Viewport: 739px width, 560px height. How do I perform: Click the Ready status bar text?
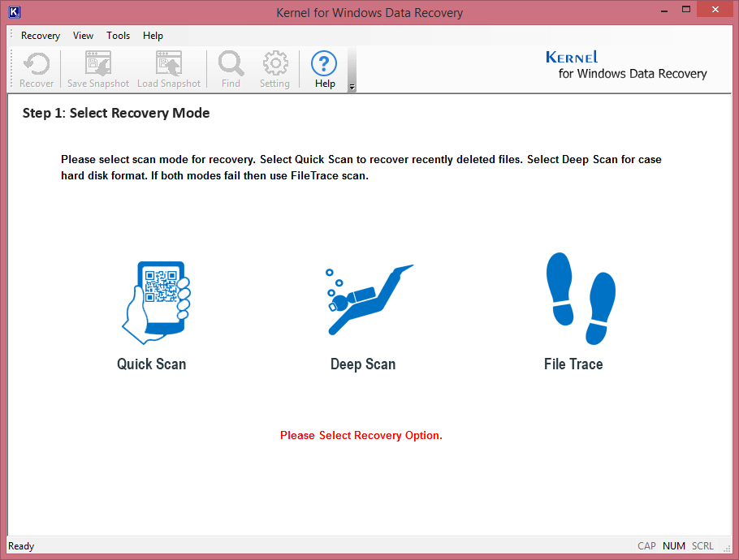coord(21,546)
